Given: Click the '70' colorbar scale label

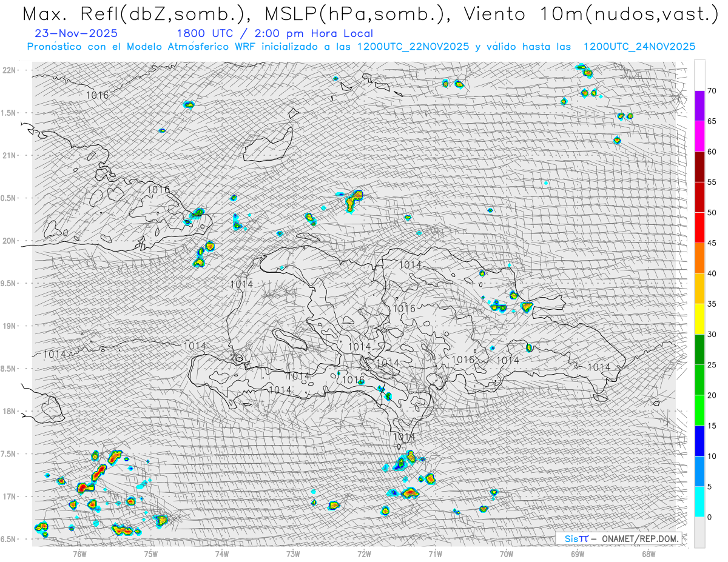Looking at the screenshot, I should pos(712,91).
